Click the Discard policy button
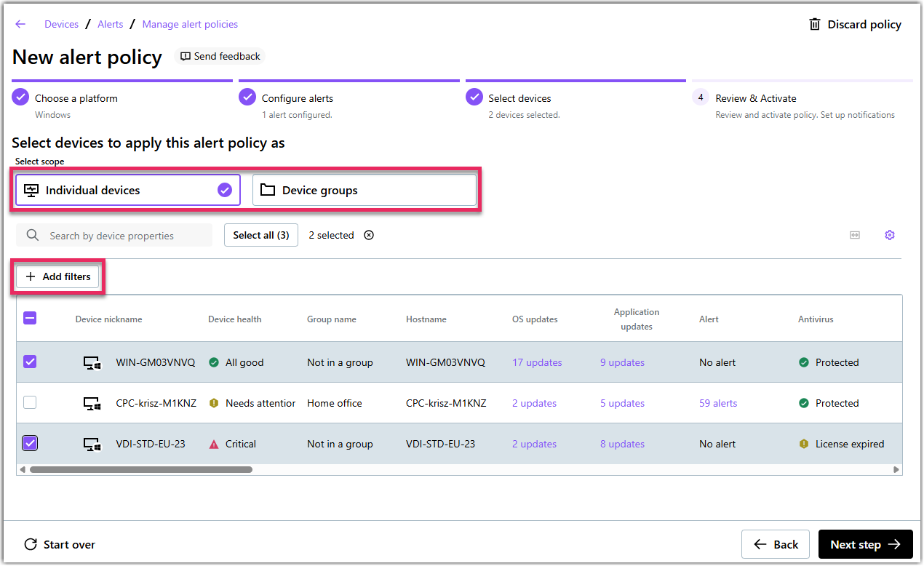 [855, 24]
